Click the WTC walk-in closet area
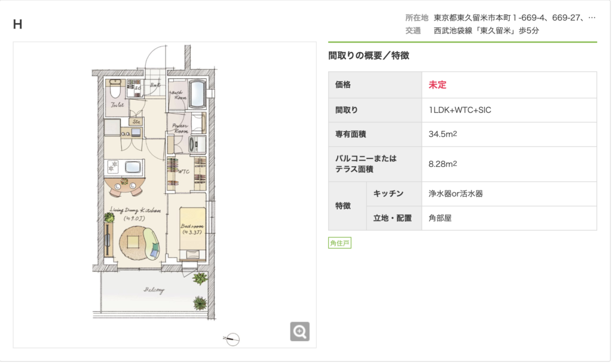Viewport: 612px width, 364px height. (x=186, y=172)
